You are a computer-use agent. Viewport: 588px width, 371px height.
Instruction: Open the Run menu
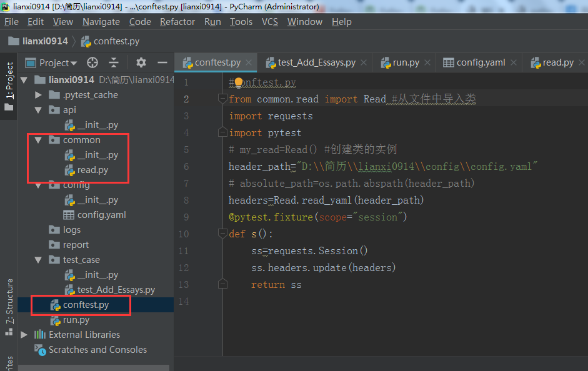(212, 22)
